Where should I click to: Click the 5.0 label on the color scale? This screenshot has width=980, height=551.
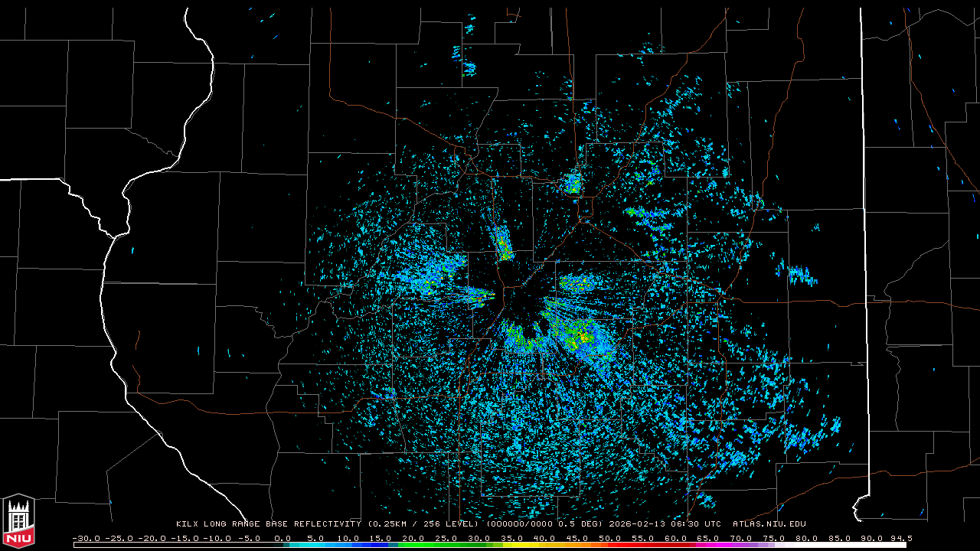pos(315,538)
